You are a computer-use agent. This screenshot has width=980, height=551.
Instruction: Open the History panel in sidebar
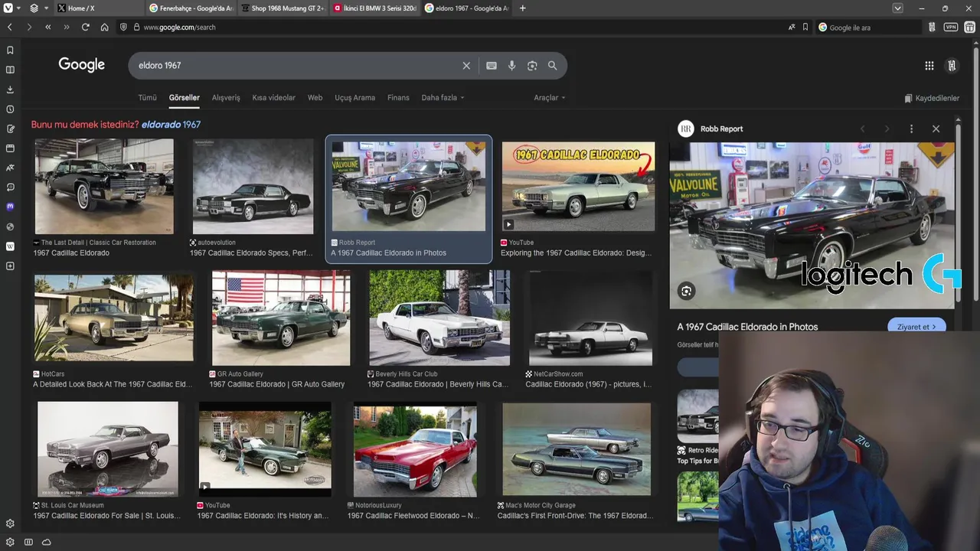tap(10, 109)
